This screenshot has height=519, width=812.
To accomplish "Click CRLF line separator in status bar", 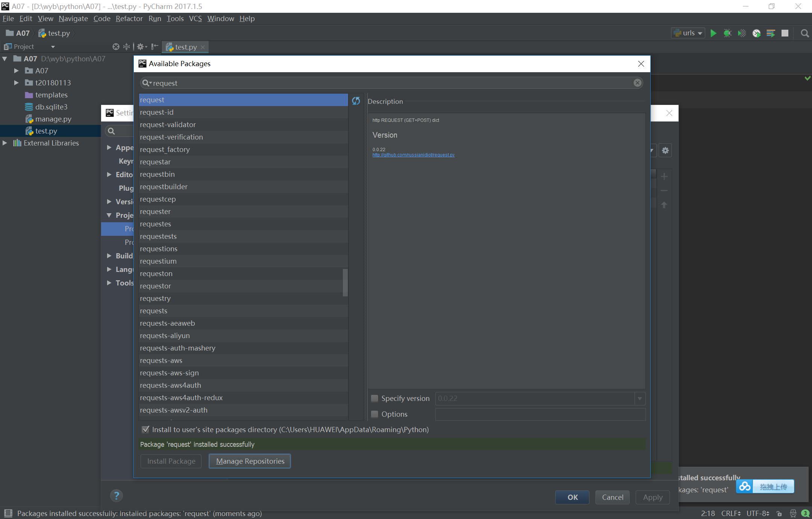I will pyautogui.click(x=731, y=513).
